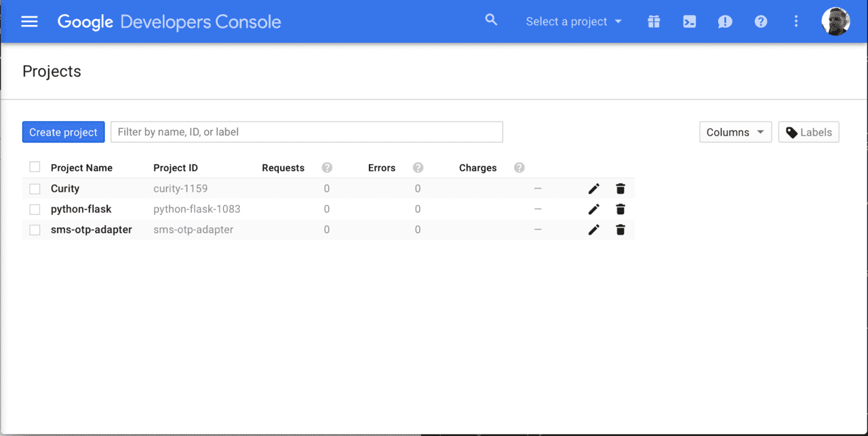868x436 pixels.
Task: Delete the python-flask project
Action: (x=620, y=209)
